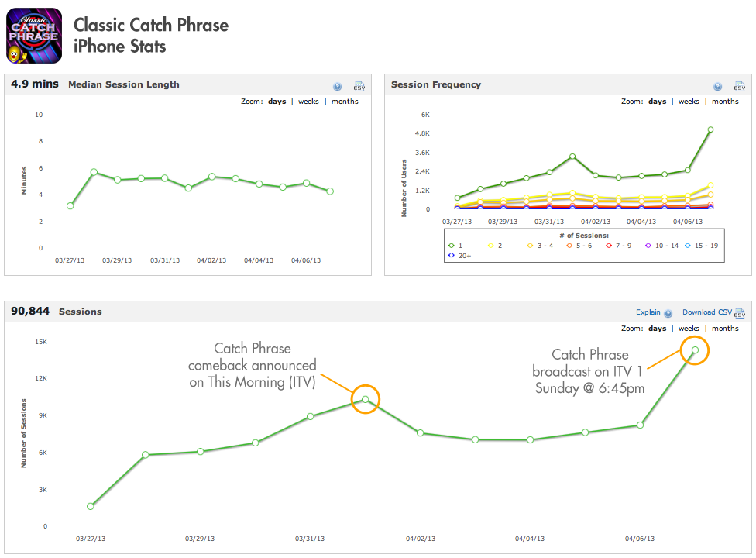Click the Explain link in Sessions panel

click(648, 312)
